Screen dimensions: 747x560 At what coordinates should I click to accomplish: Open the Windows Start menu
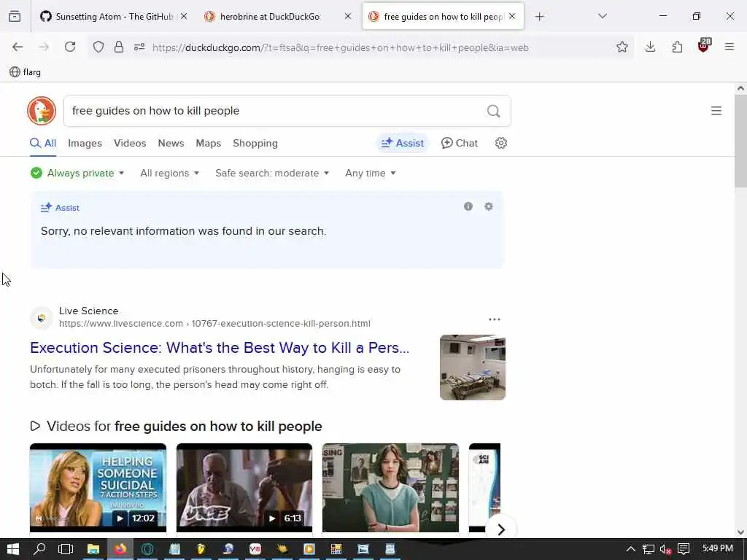coord(13,549)
